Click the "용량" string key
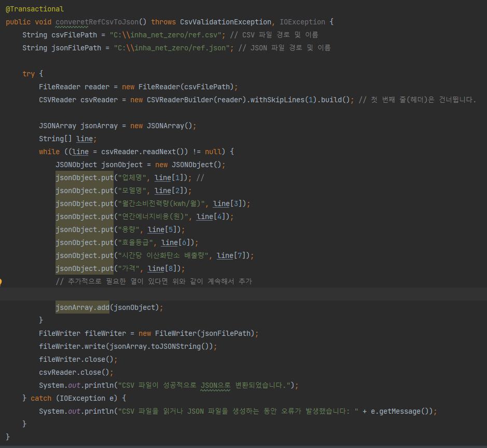The image size is (487, 448). tap(129, 229)
